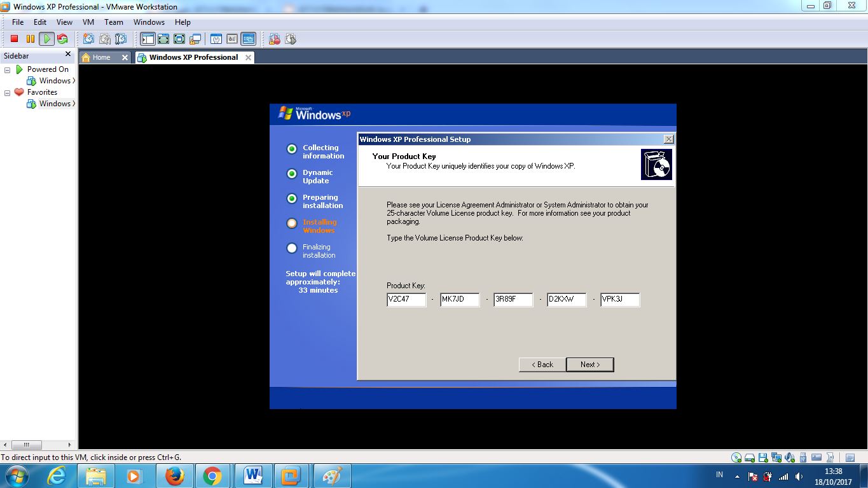The height and width of the screenshot is (488, 868).
Task: Click the Quick Switch toolbar icon
Action: pyautogui.click(x=163, y=39)
